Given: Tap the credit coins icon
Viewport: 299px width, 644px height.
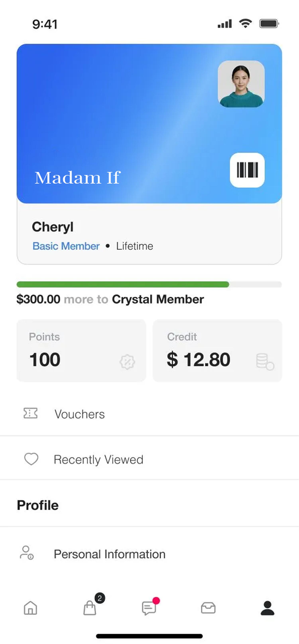Looking at the screenshot, I should (265, 362).
